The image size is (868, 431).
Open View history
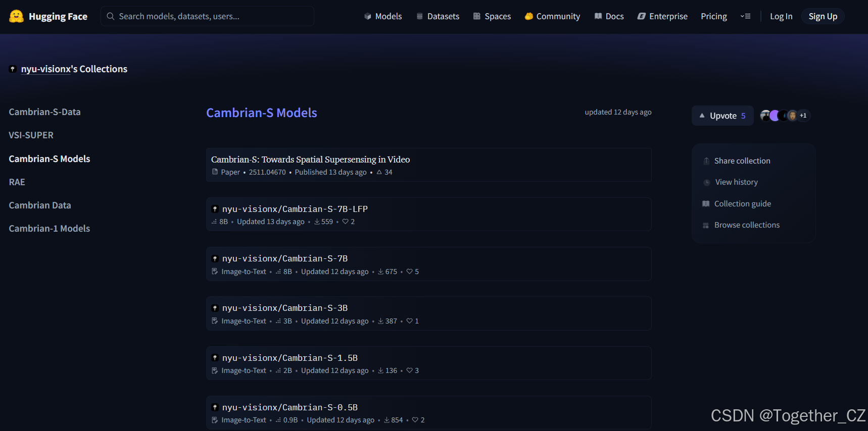pyautogui.click(x=737, y=182)
